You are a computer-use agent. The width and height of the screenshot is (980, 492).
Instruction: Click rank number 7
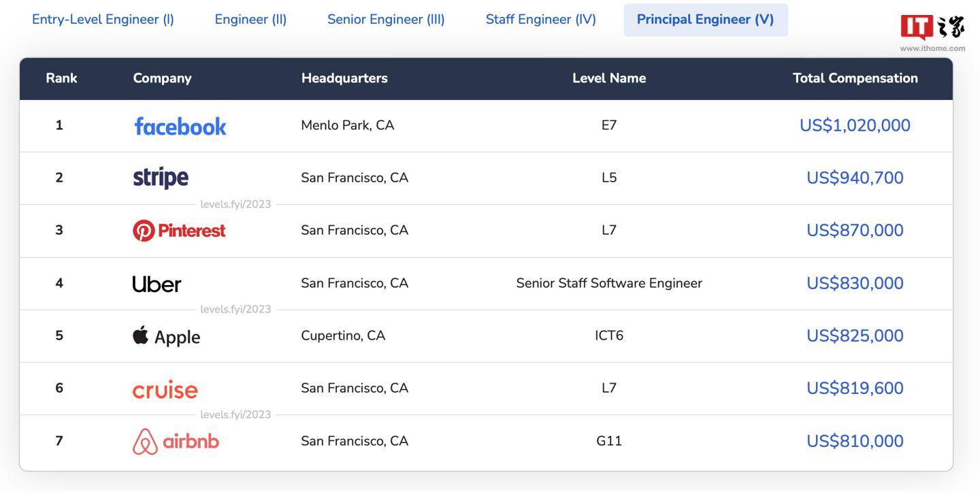59,441
